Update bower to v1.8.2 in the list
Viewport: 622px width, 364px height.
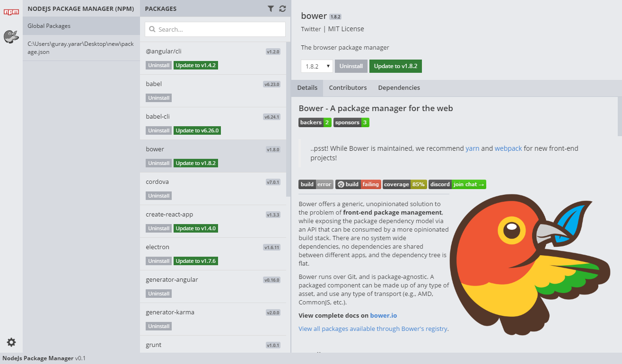click(196, 163)
